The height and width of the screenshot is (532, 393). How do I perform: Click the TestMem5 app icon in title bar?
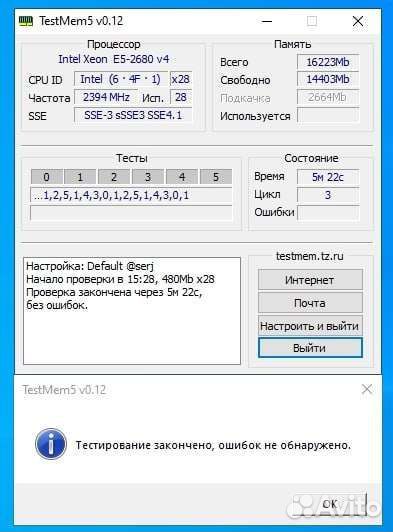click(x=26, y=21)
